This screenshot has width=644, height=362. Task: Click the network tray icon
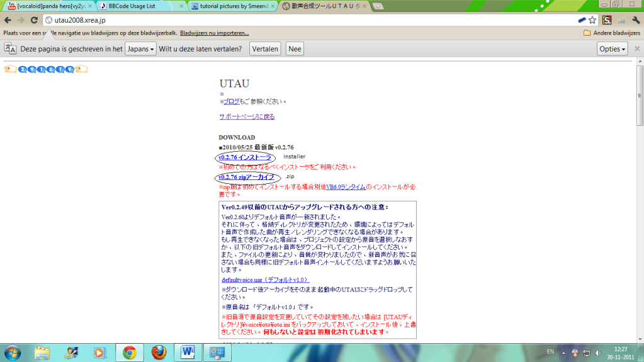coord(587,353)
